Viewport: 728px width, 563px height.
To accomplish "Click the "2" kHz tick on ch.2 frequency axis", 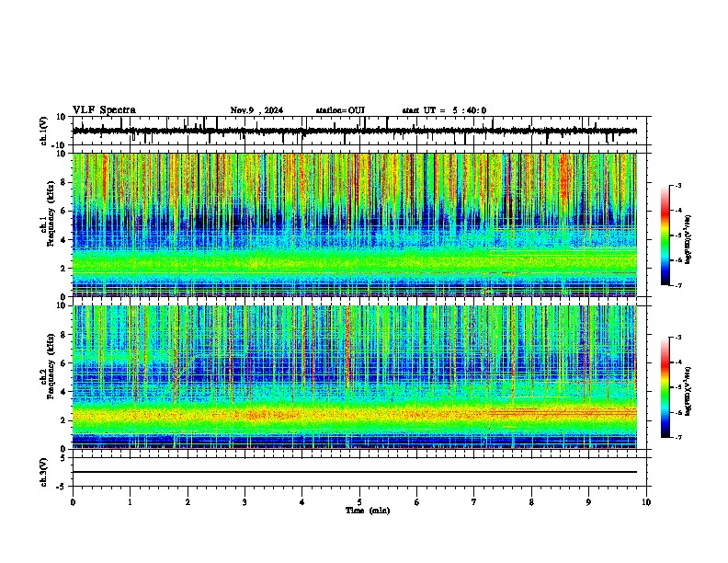I will 63,420.
